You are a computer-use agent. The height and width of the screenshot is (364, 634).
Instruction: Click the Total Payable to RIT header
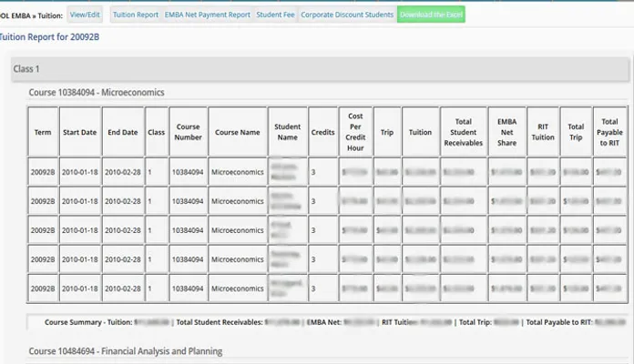pyautogui.click(x=608, y=132)
